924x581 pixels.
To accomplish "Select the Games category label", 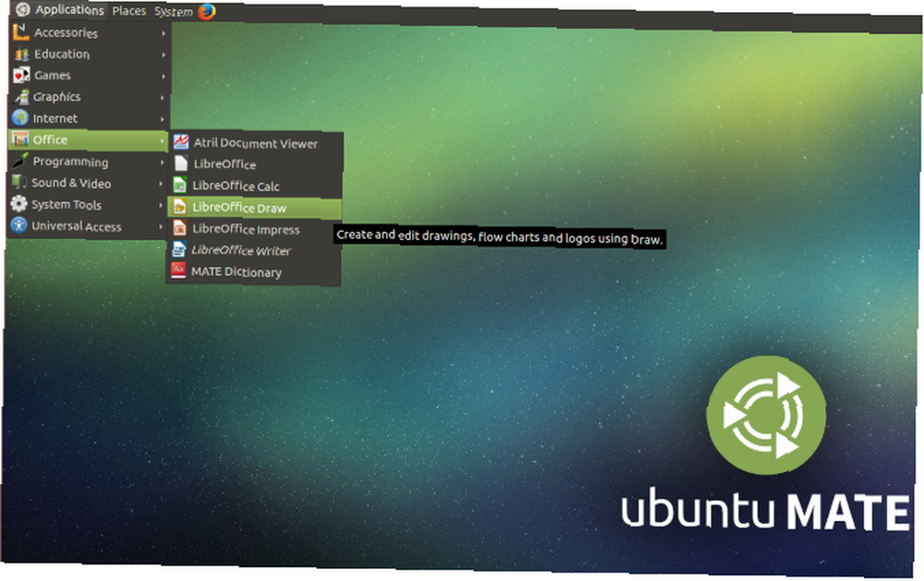I will tap(53, 76).
